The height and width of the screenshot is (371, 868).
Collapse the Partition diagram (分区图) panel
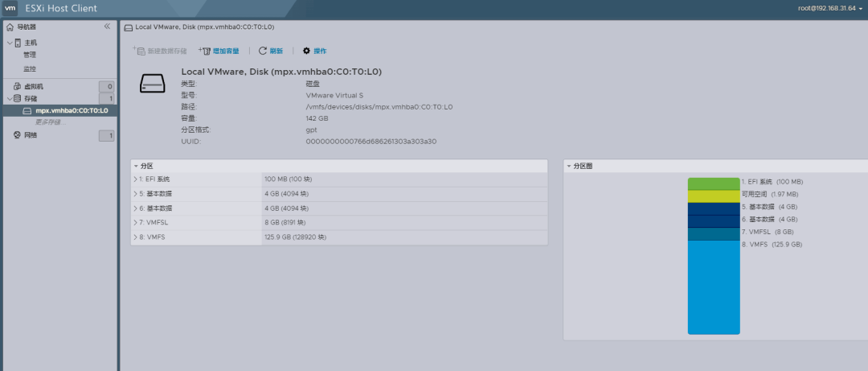coord(568,166)
